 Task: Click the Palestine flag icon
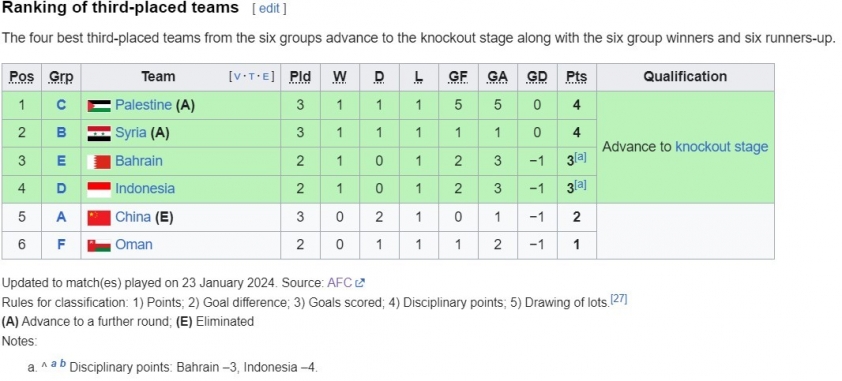click(99, 105)
